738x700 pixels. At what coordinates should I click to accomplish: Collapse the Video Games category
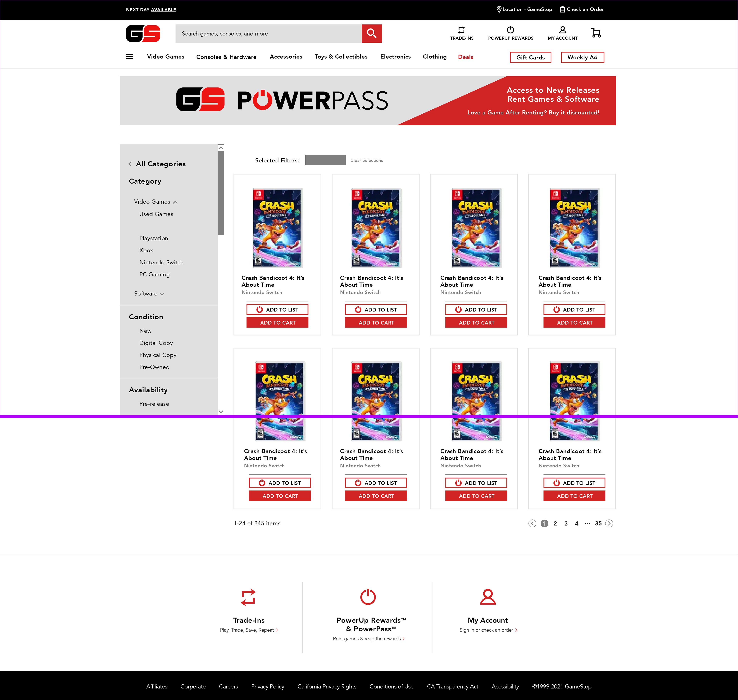pos(175,202)
